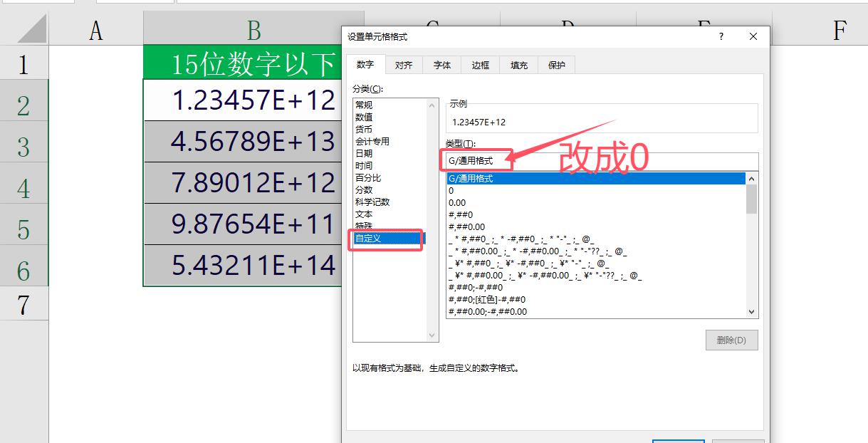
Task: Select the 自定义 category
Action: pyautogui.click(x=389, y=239)
